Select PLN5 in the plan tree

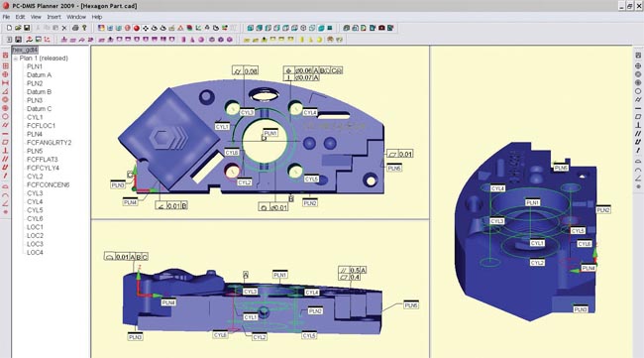coord(35,152)
